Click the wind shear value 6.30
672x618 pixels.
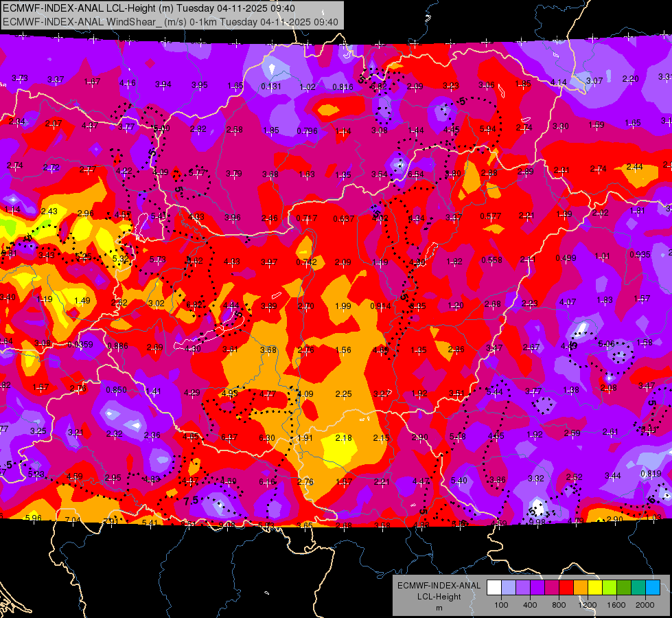point(267,438)
